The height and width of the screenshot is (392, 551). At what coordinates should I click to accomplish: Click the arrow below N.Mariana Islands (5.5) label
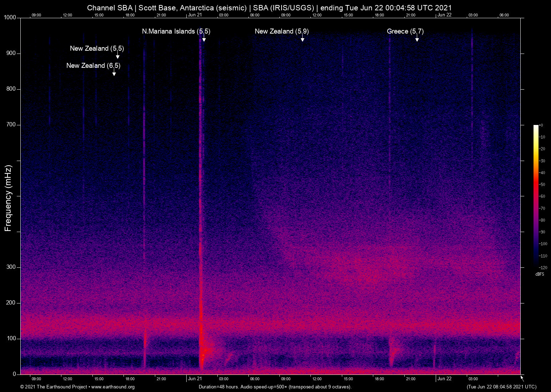pos(204,39)
